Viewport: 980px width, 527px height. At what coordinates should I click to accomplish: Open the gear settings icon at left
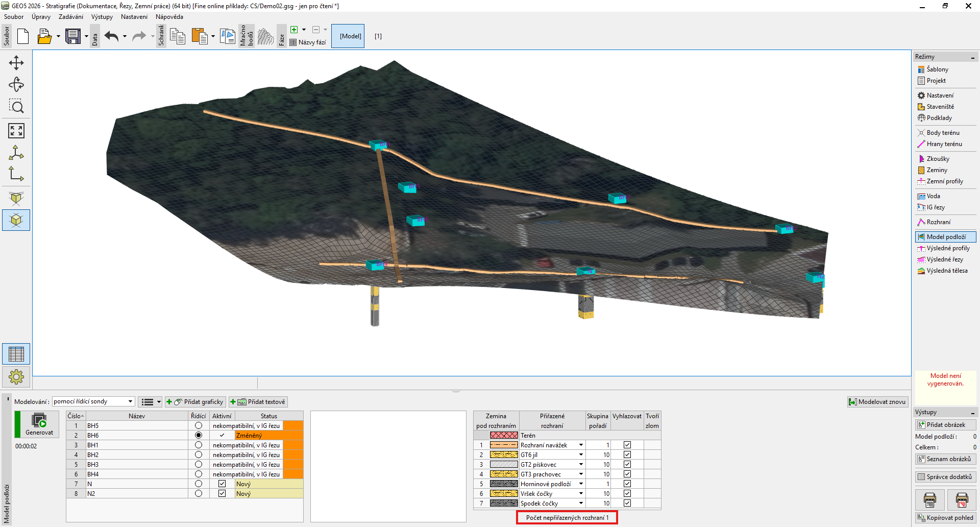pyautogui.click(x=16, y=377)
